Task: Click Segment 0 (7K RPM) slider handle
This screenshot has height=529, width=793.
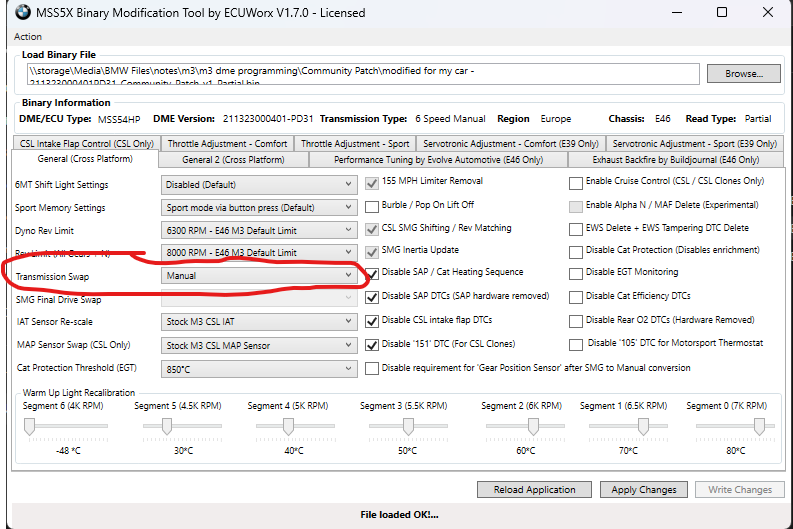Action: point(759,426)
